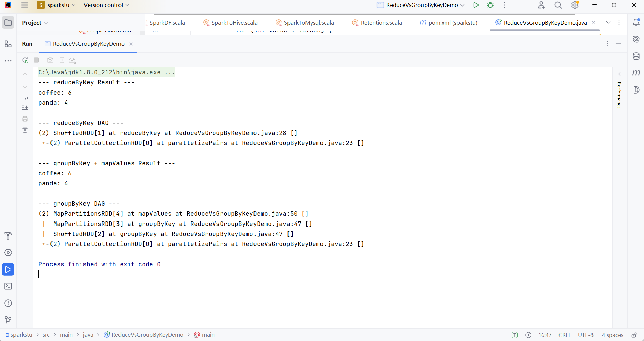Expand the Version control dropdown
This screenshot has height=341, width=644.
[x=106, y=5]
